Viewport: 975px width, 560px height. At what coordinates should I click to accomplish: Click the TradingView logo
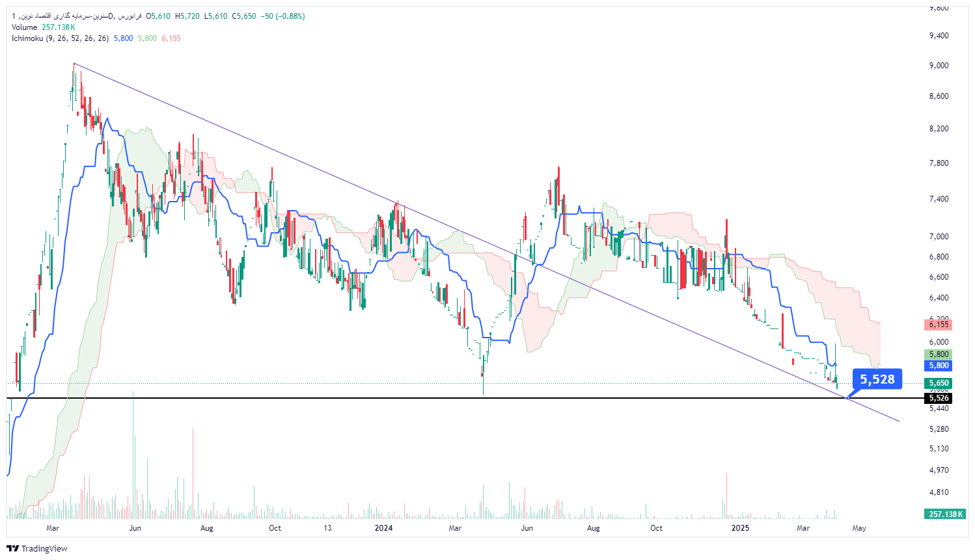click(37, 548)
